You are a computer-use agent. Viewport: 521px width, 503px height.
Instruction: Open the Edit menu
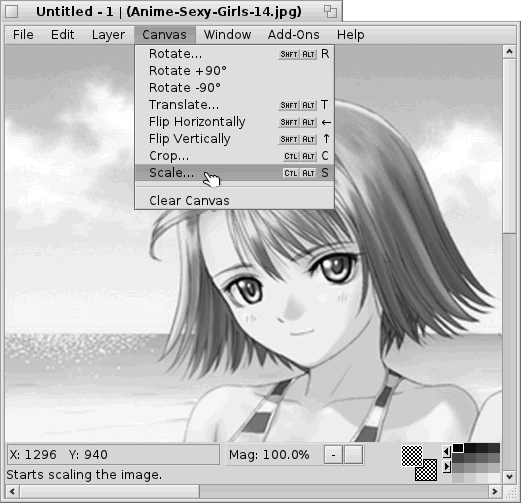(62, 35)
